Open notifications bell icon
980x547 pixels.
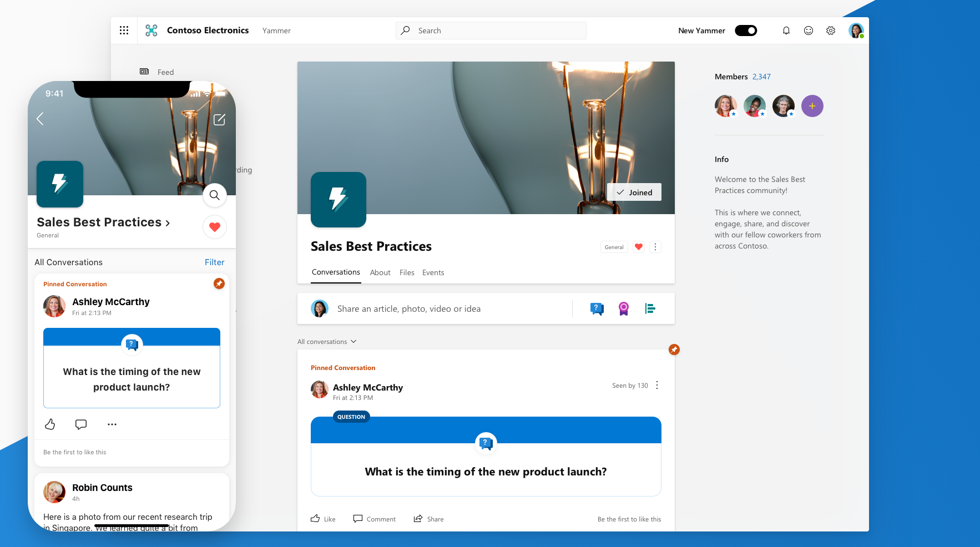786,31
